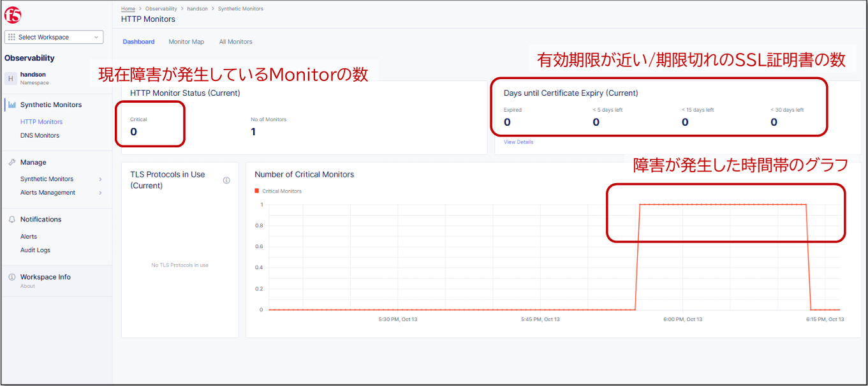Switch to the All Monitors tab
This screenshot has height=386, width=868.
236,41
